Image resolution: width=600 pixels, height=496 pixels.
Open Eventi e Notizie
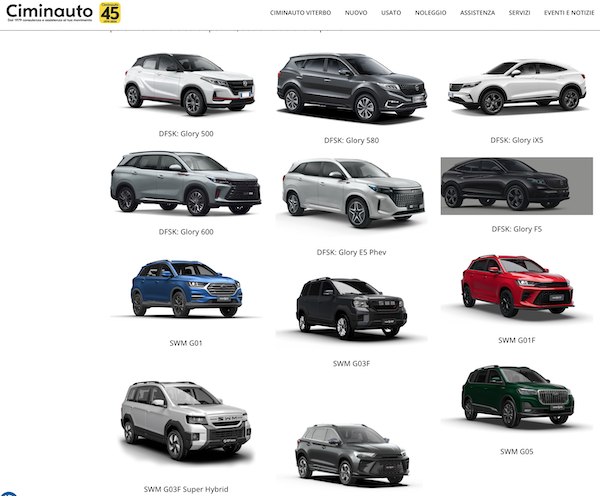(571, 13)
